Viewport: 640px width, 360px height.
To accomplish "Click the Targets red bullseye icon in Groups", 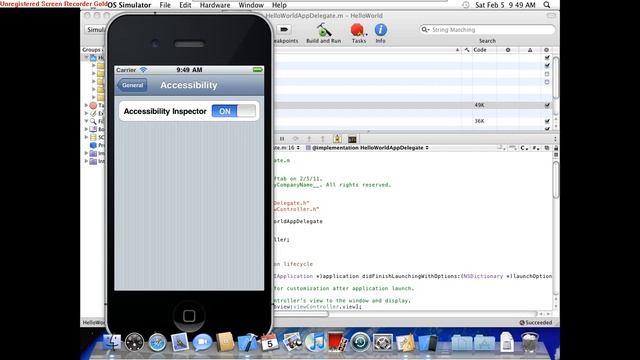I will (93, 105).
